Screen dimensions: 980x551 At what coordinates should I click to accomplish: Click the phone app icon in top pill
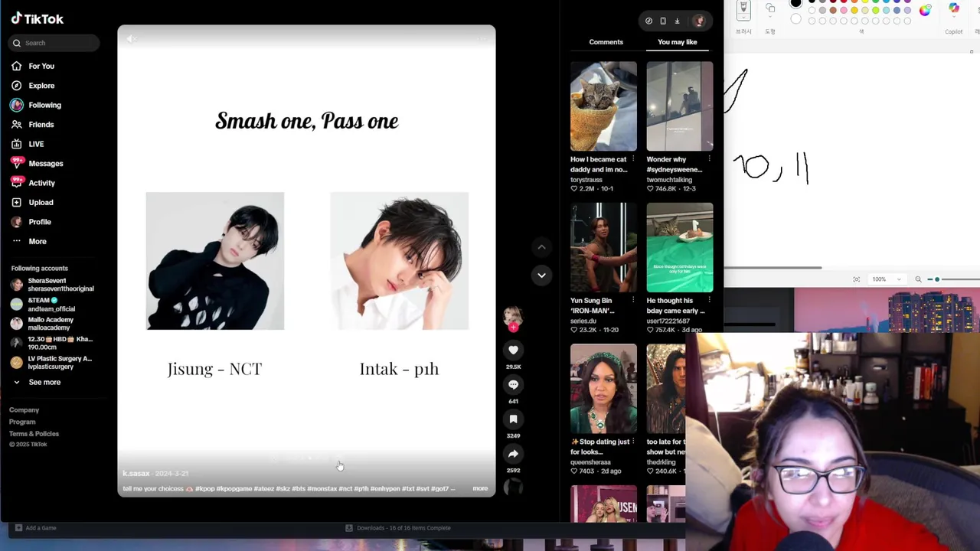click(x=663, y=21)
